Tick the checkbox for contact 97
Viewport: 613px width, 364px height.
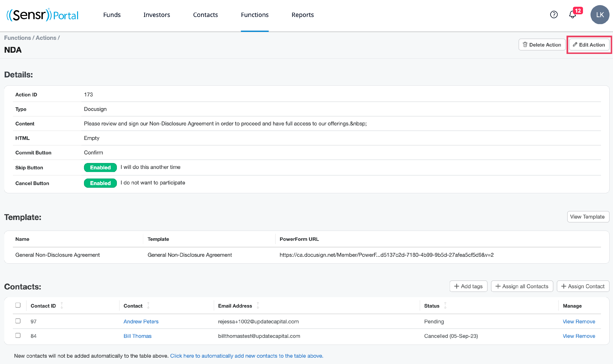coord(18,321)
